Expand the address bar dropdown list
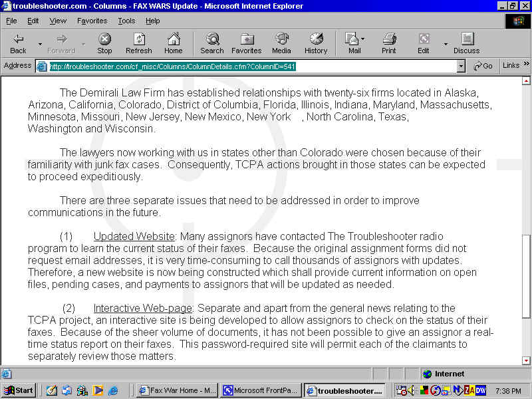 click(x=460, y=66)
